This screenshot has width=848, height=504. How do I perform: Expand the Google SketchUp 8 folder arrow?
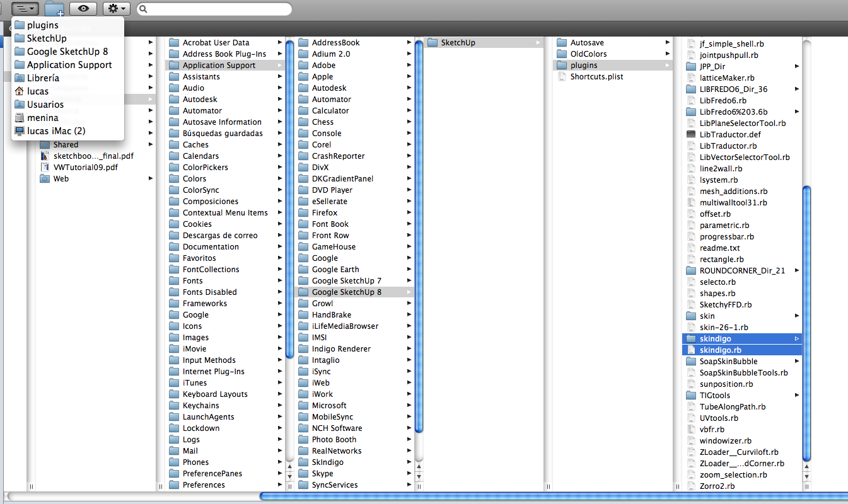click(x=409, y=292)
